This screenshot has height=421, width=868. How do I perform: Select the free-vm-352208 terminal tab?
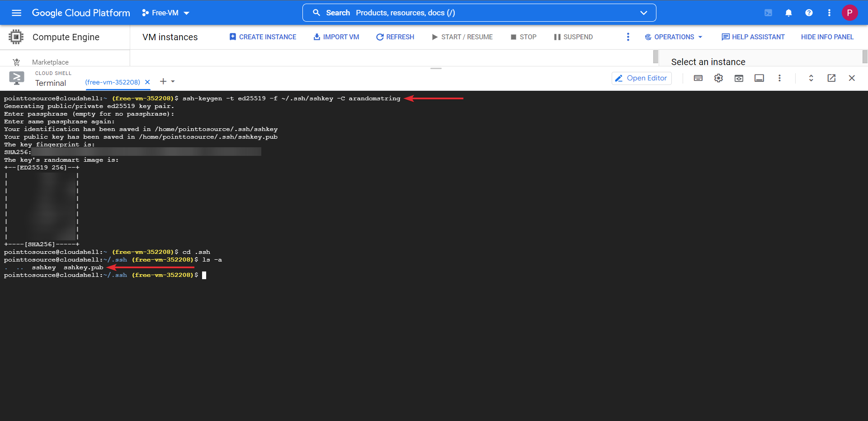(113, 82)
